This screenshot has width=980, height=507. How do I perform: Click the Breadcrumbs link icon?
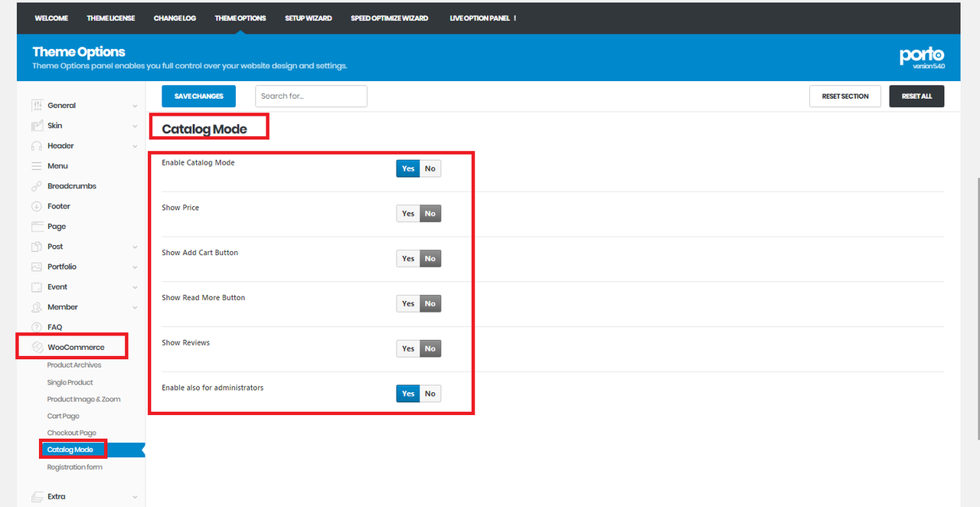[37, 186]
